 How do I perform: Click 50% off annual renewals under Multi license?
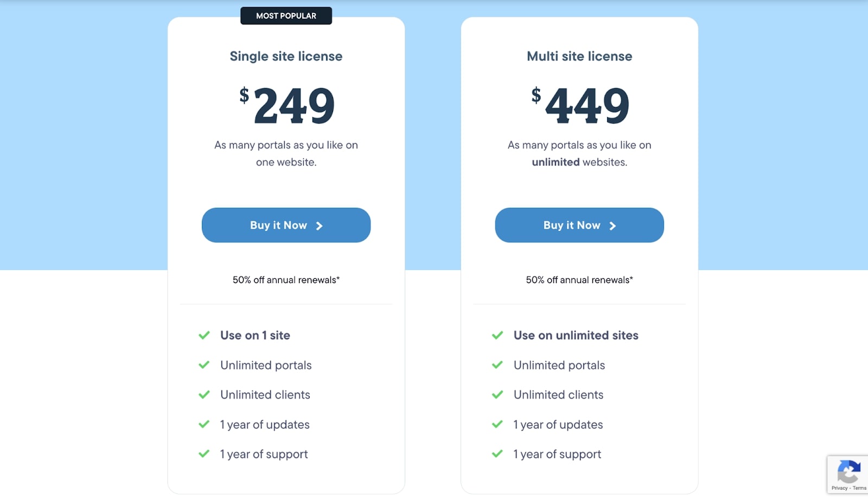pyautogui.click(x=579, y=280)
